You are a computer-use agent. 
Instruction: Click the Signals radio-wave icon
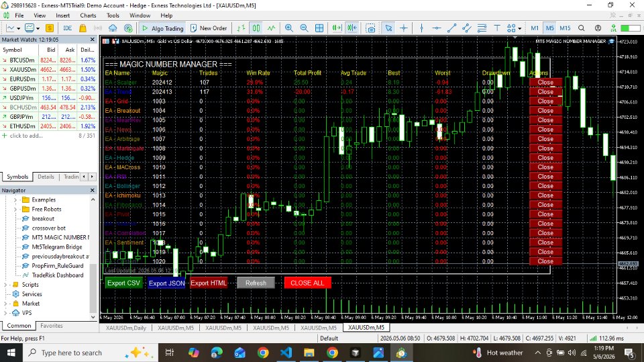coord(98,28)
